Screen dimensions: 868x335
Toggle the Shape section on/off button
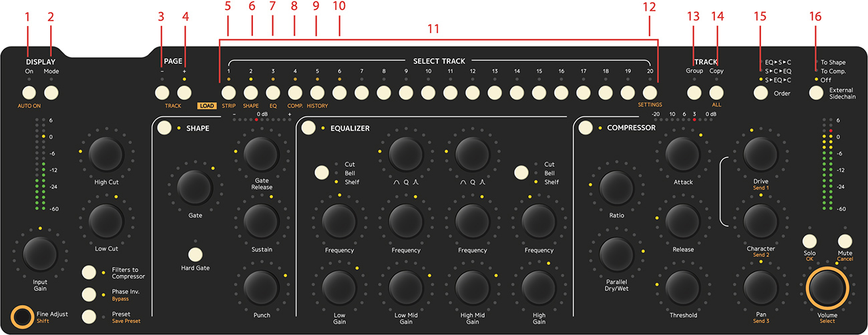pos(165,129)
